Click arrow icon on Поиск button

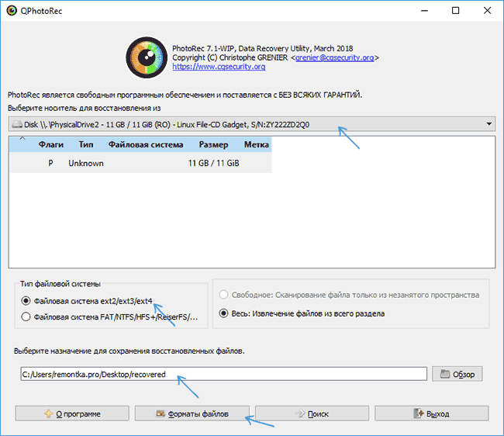click(x=300, y=414)
